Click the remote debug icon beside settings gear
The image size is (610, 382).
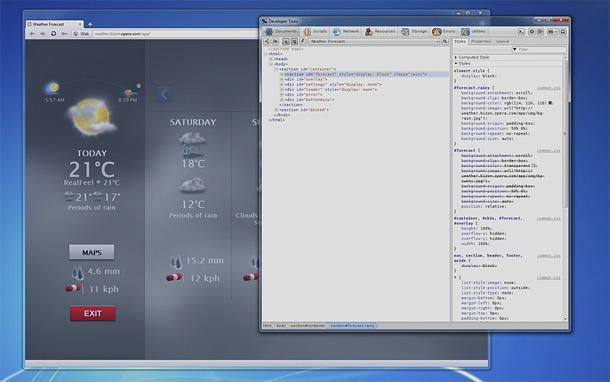[x=540, y=32]
